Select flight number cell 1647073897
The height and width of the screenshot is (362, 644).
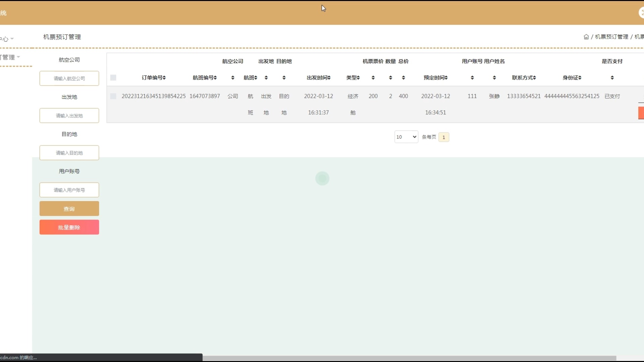point(205,96)
